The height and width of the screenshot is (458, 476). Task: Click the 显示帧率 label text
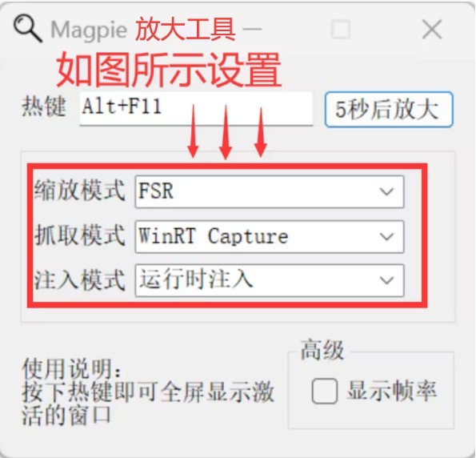point(392,391)
